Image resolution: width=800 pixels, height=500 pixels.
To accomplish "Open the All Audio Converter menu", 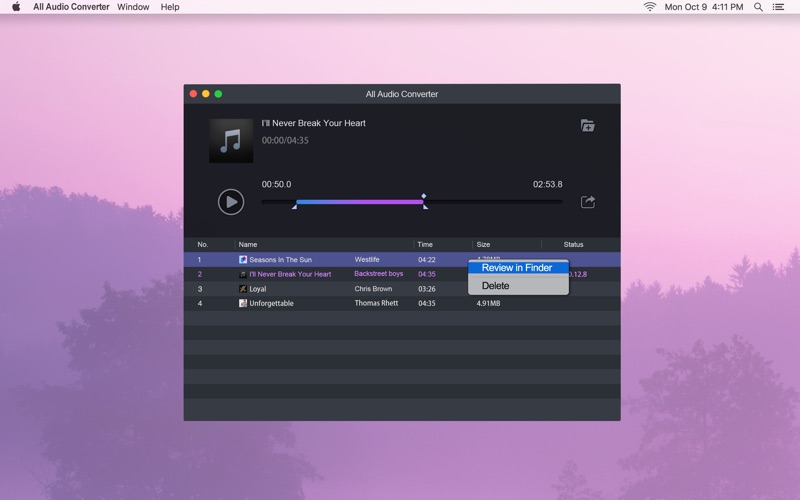I will click(71, 7).
